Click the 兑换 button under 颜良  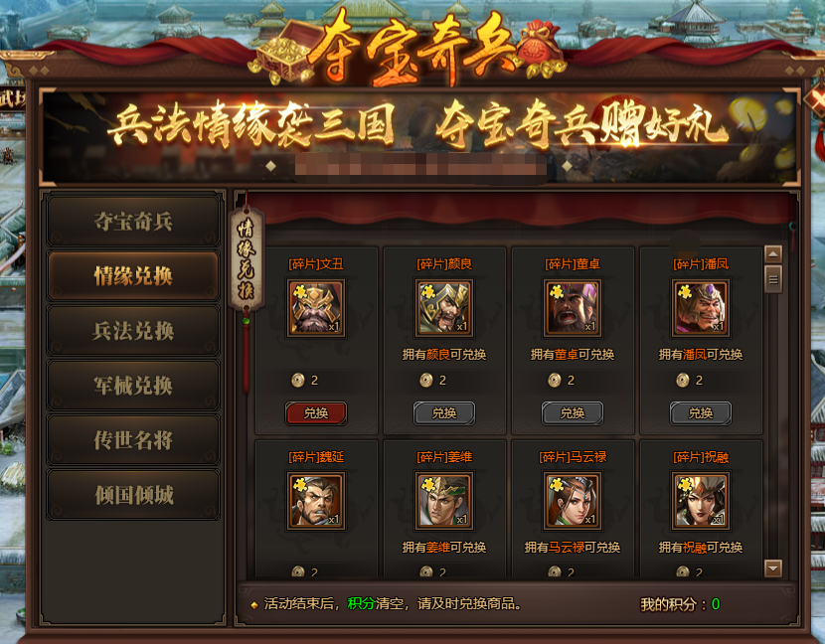(444, 413)
